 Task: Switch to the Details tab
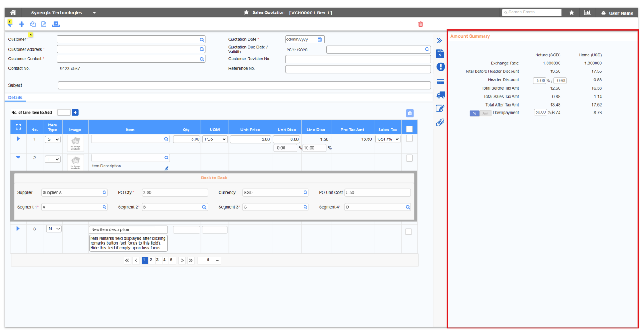click(x=15, y=98)
